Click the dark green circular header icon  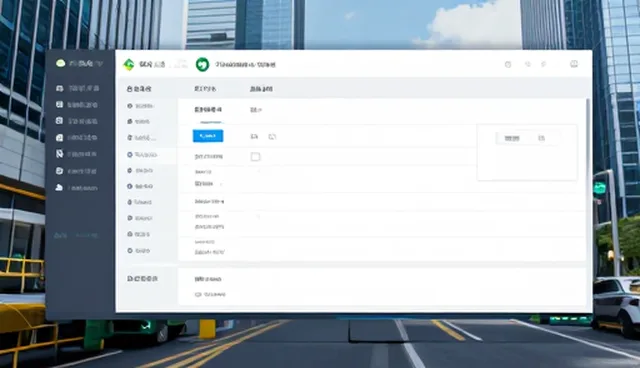click(202, 64)
